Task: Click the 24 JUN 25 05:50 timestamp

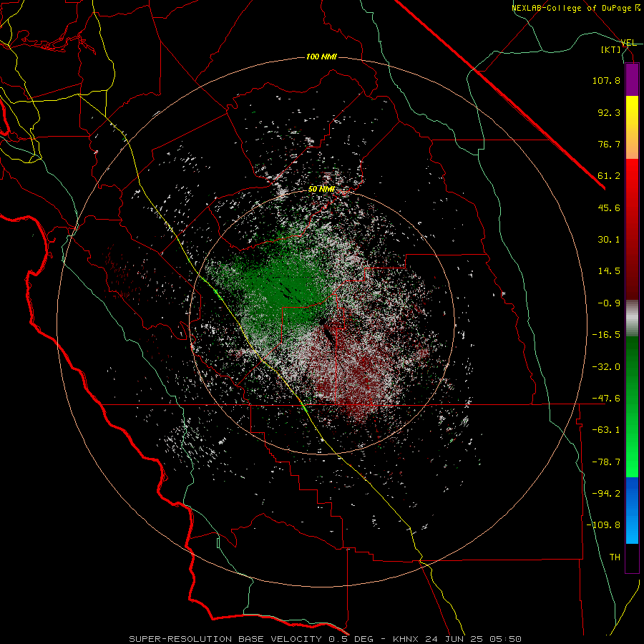Action: pyautogui.click(x=474, y=639)
